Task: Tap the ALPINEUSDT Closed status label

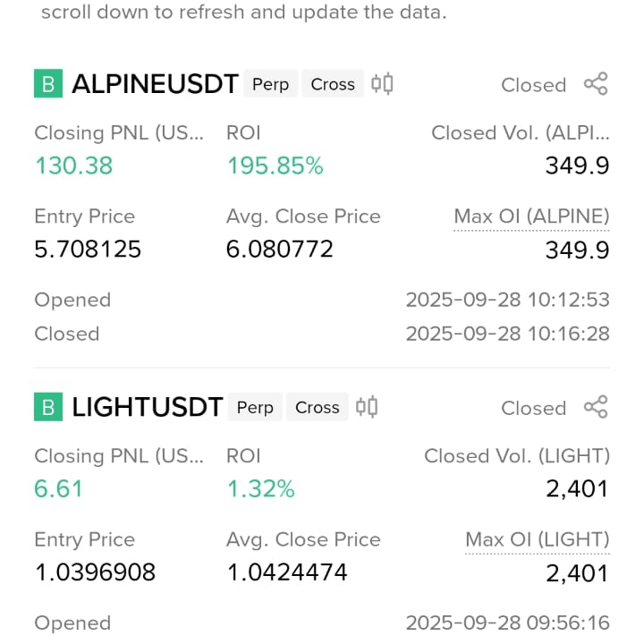Action: pos(533,86)
